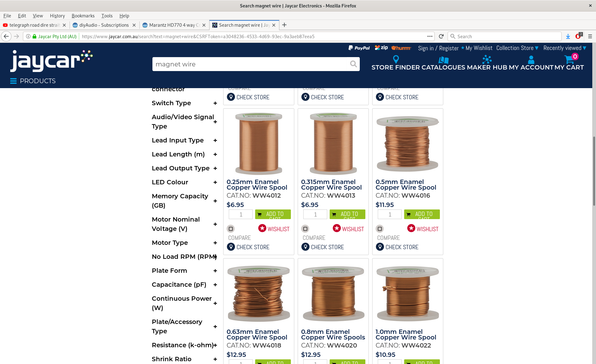This screenshot has height=364, width=596.
Task: Open Maker Hub icon
Action: 487,59
